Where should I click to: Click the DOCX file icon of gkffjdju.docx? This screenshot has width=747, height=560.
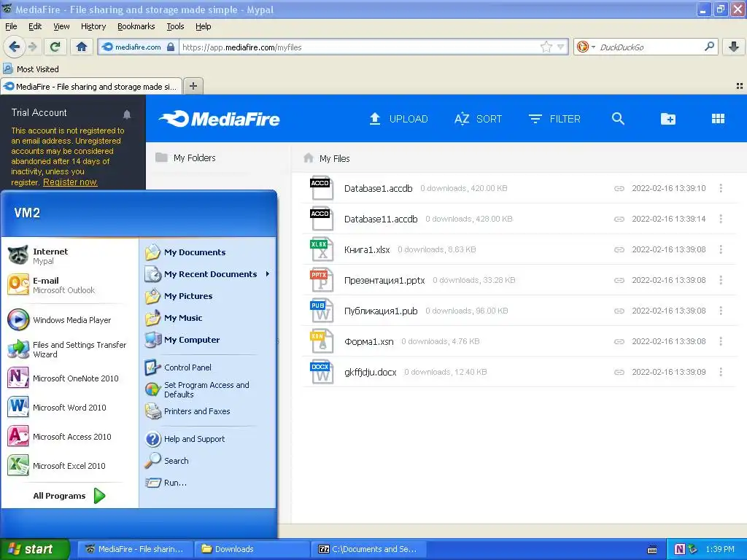pyautogui.click(x=322, y=372)
